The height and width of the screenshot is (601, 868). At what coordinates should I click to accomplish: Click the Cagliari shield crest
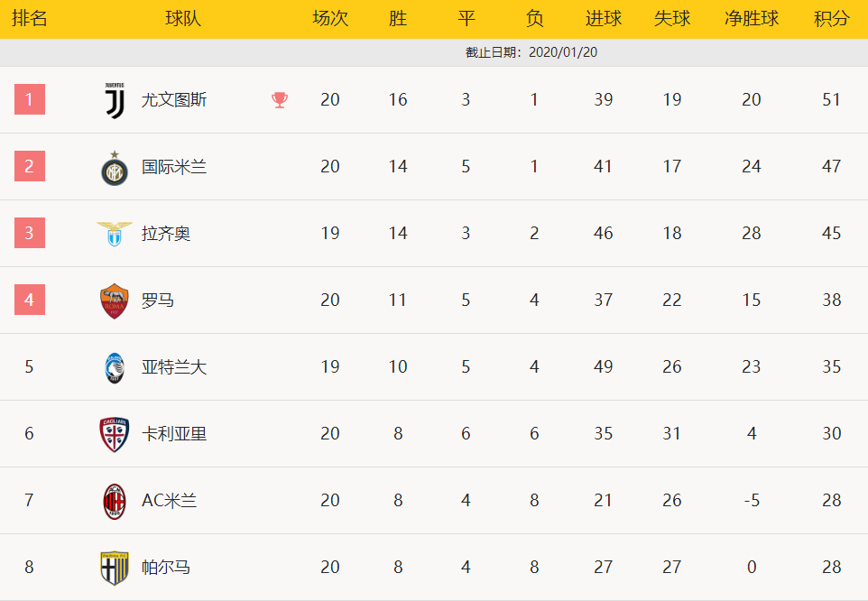(x=115, y=434)
